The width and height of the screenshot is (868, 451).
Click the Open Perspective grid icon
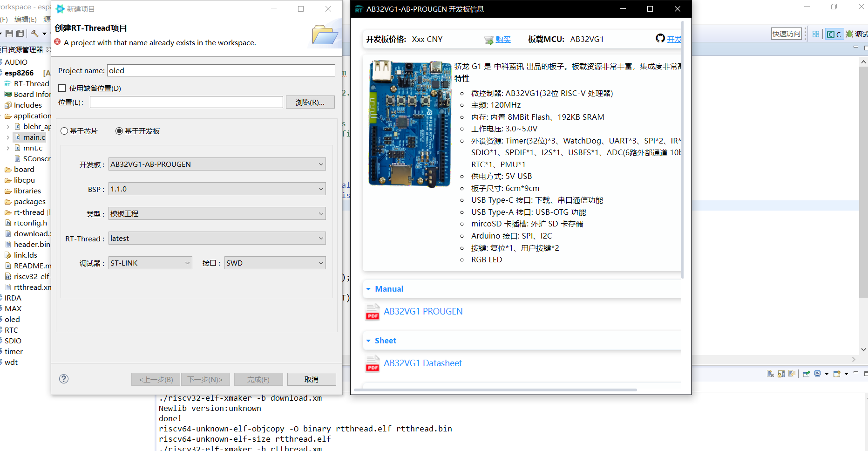(816, 34)
